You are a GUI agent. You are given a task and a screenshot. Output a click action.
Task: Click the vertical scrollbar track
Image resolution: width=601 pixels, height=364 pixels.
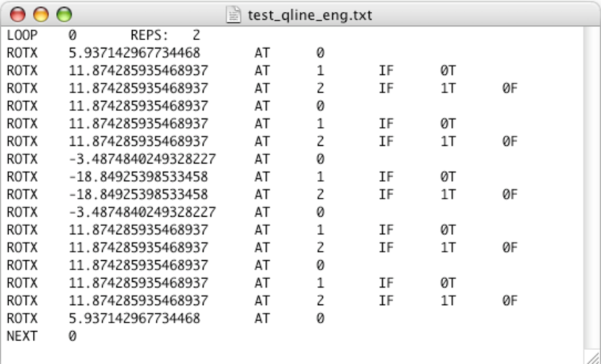click(x=592, y=188)
